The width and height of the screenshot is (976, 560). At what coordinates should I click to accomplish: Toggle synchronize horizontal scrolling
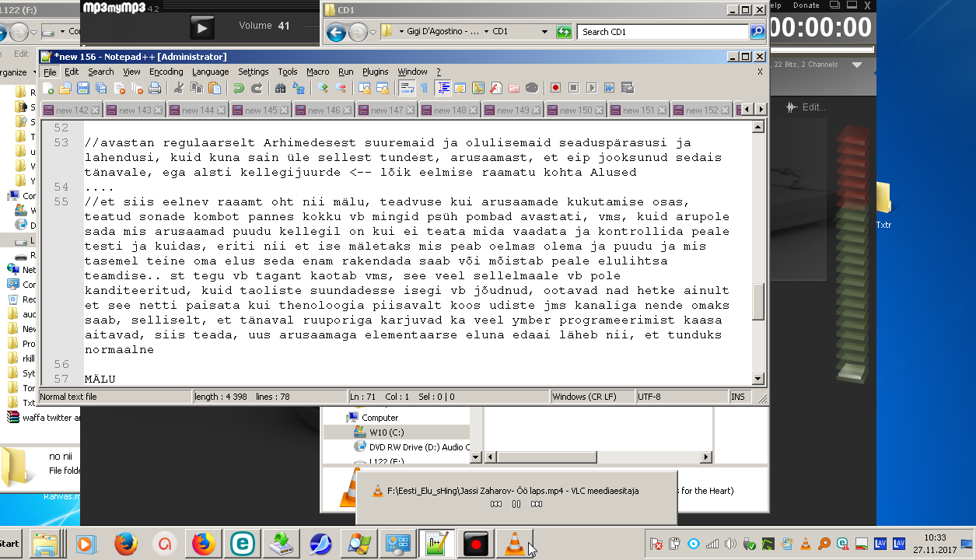pyautogui.click(x=382, y=88)
